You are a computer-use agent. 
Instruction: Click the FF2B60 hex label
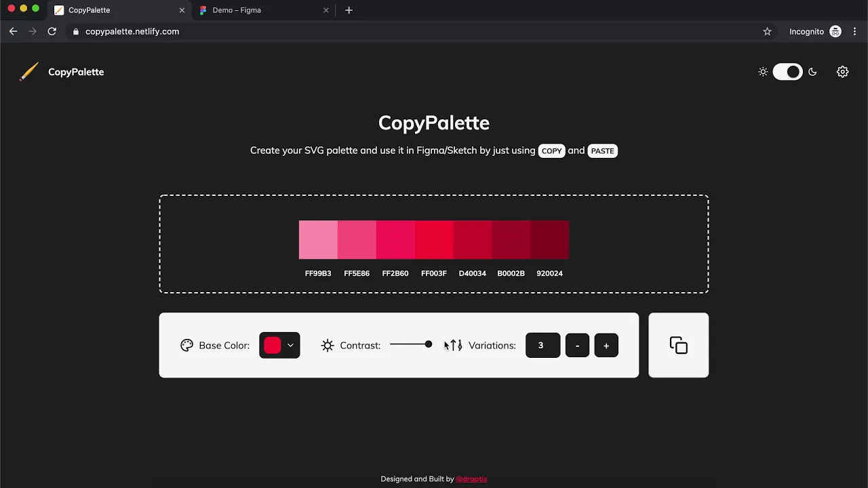coord(395,273)
